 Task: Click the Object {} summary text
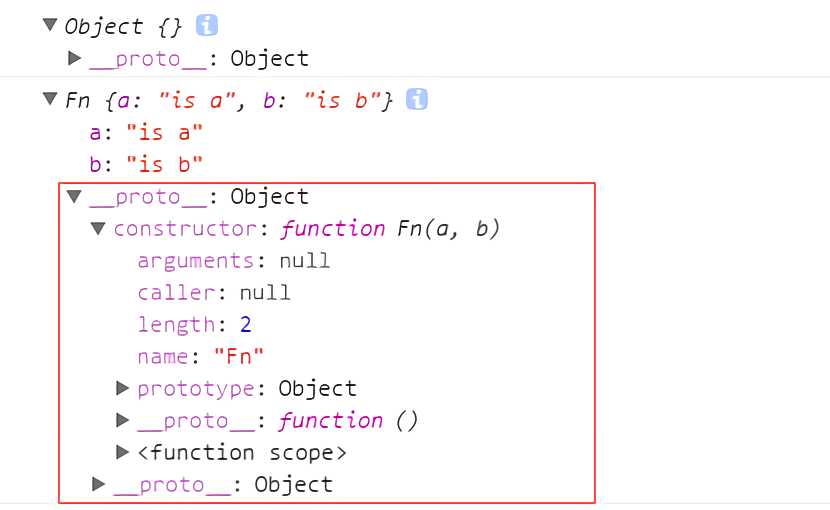[123, 26]
